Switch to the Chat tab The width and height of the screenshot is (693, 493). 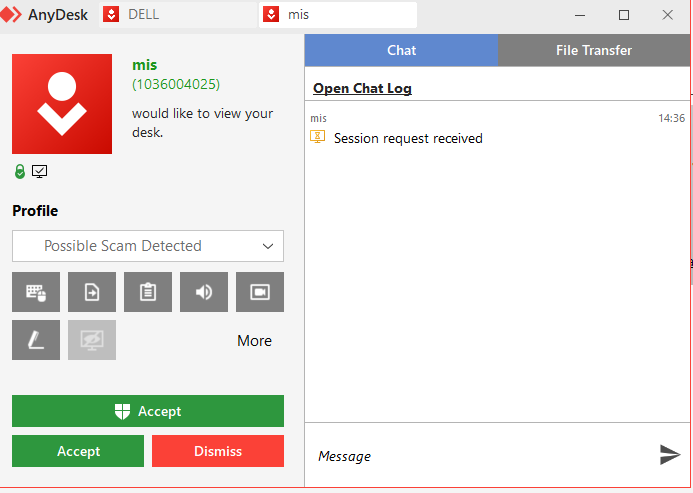(401, 50)
